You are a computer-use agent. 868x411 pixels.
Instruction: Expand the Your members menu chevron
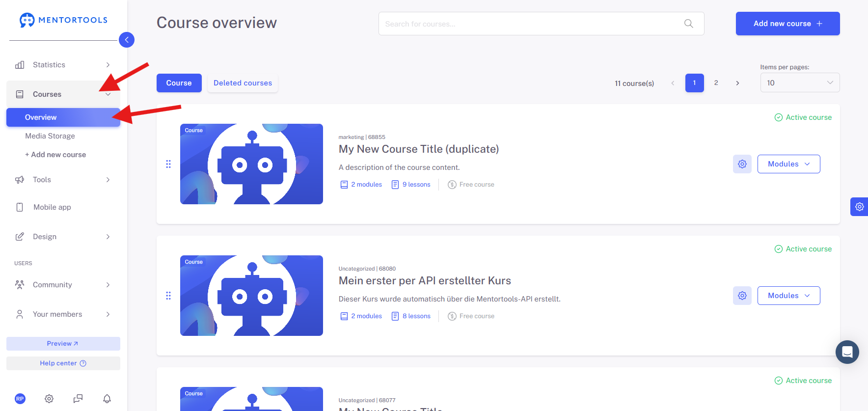[108, 314]
